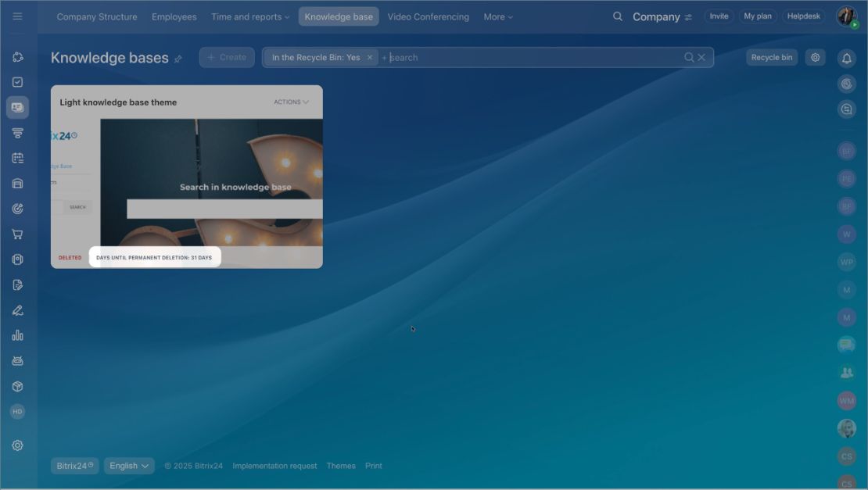Expand the More menu

[498, 16]
